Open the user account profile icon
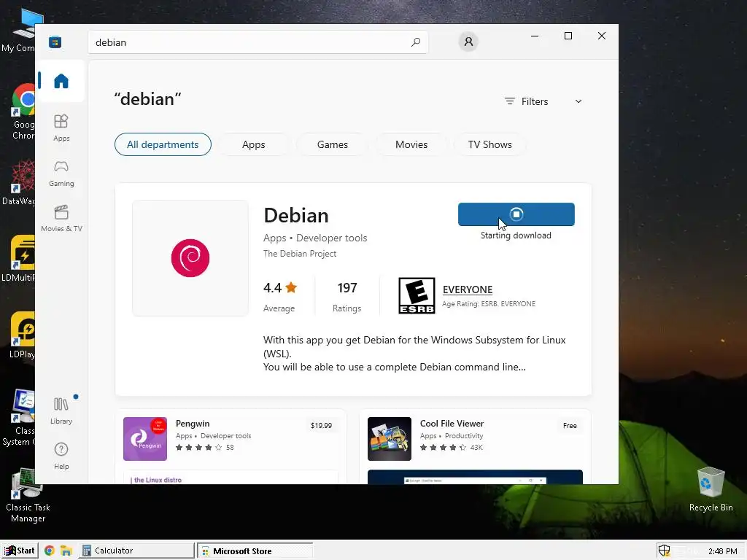Screen dimensions: 747x560 [468, 42]
